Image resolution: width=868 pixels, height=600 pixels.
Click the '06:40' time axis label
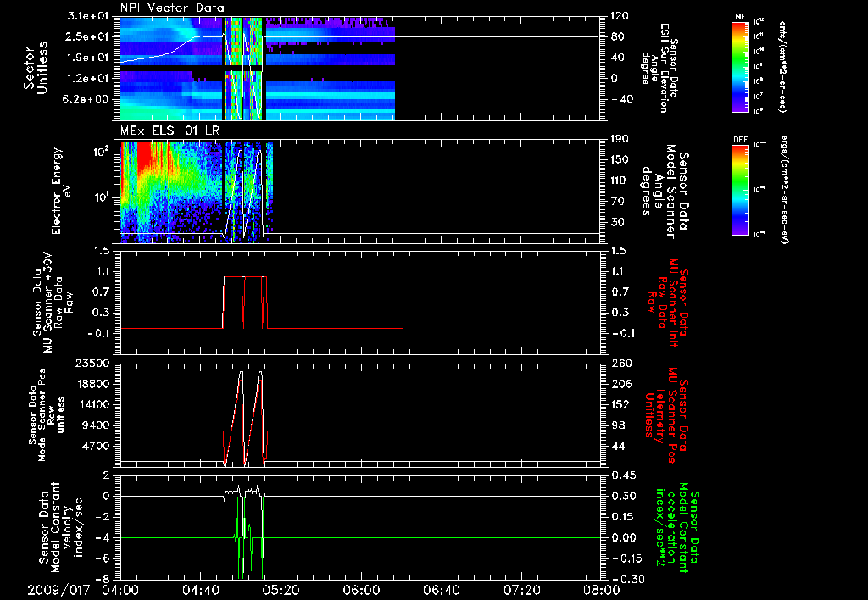[441, 591]
